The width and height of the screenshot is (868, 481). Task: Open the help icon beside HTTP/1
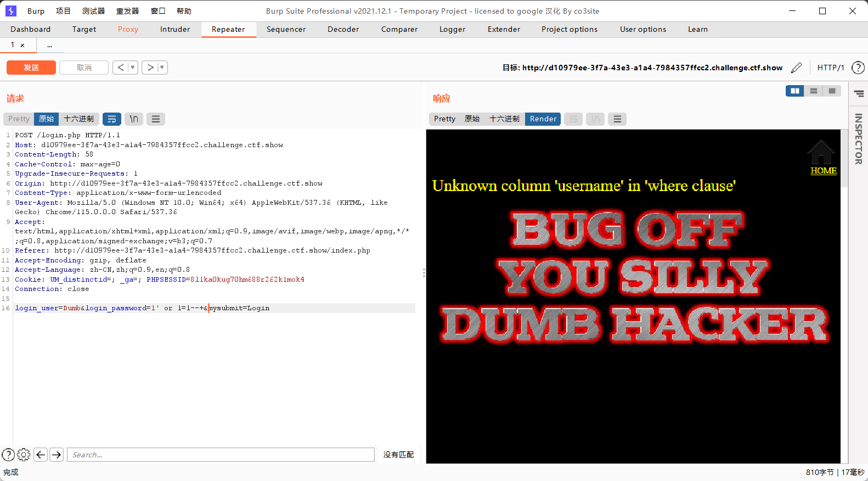(858, 68)
